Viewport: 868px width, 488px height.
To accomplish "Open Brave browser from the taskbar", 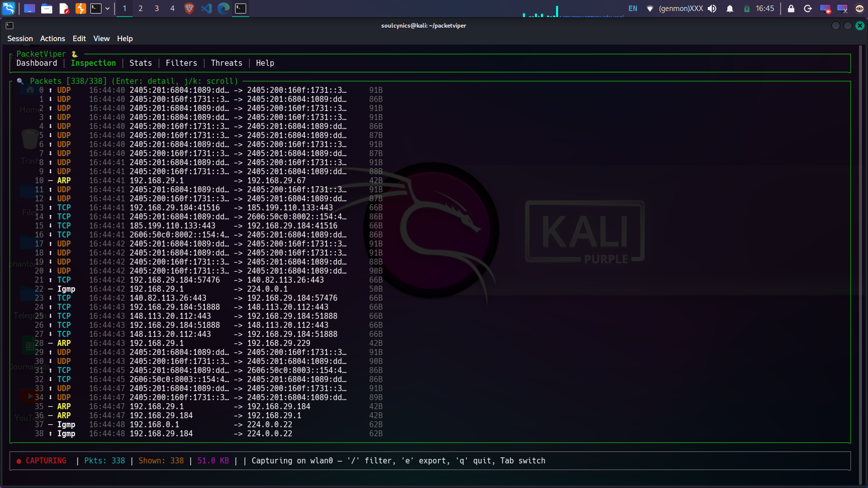I will click(189, 9).
